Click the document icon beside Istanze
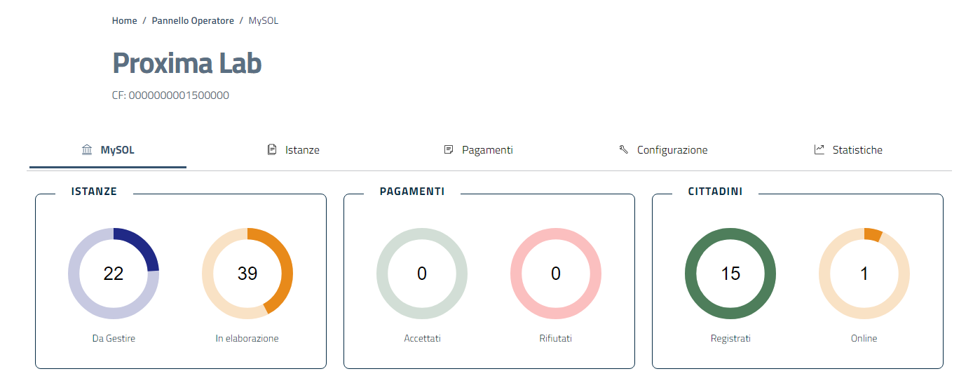Image resolution: width=980 pixels, height=376 pixels. (x=272, y=150)
